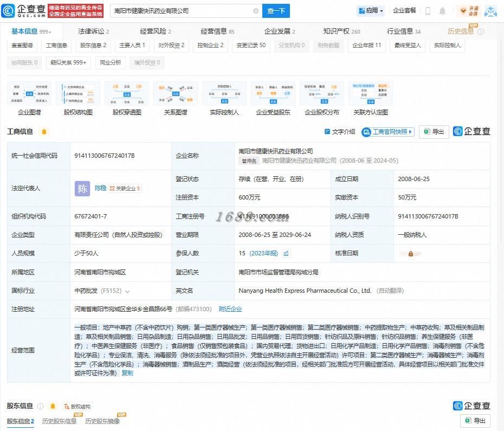The width and height of the screenshot is (504, 431).
Task: Jump to 股东信息 2 section chip
Action: [93, 46]
